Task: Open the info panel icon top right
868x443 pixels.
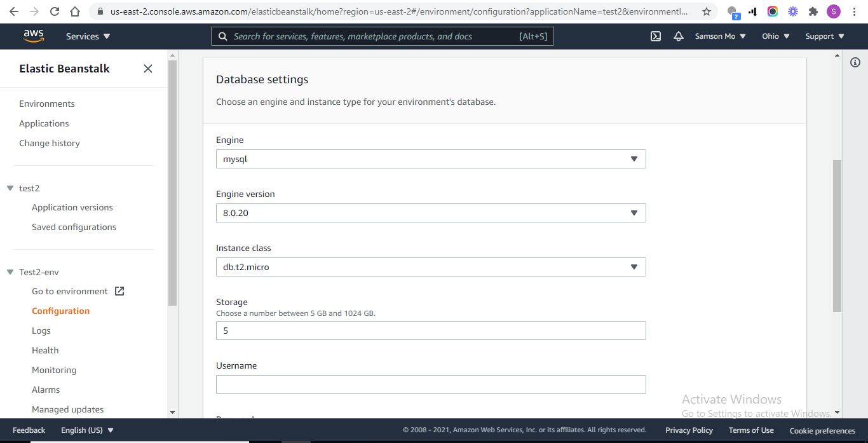Action: pos(855,62)
